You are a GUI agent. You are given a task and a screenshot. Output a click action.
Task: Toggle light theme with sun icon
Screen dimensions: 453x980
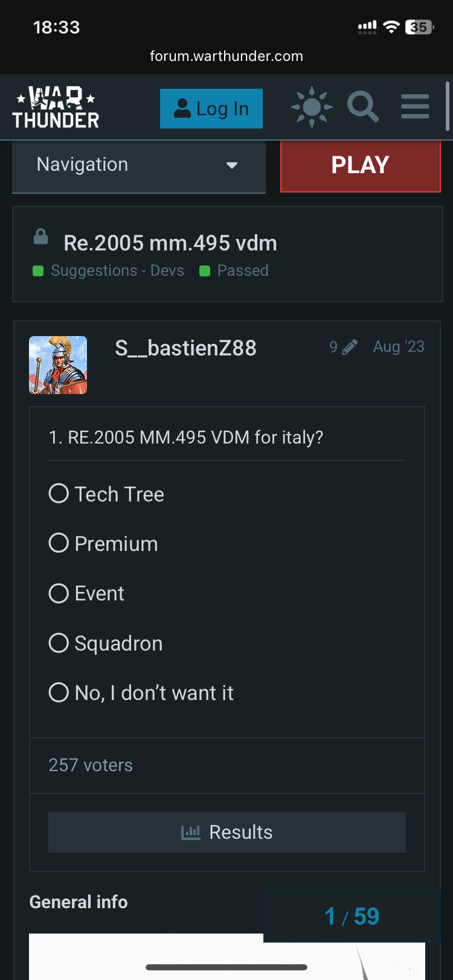click(312, 107)
